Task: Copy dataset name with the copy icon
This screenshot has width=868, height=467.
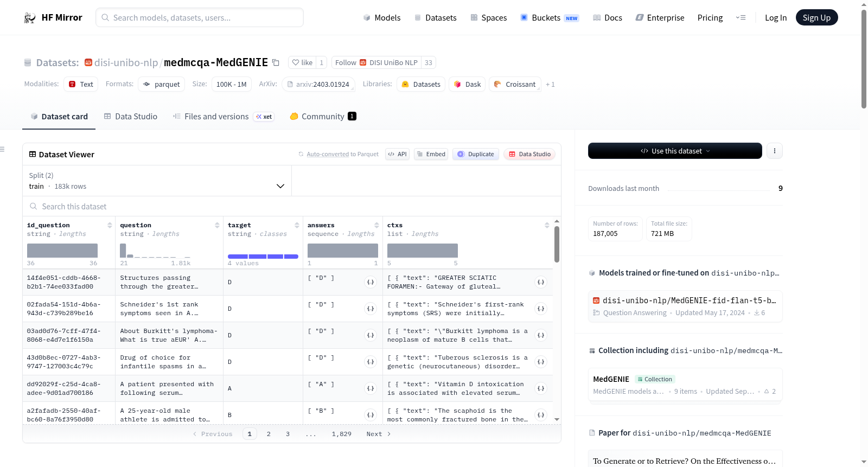Action: 276,62
